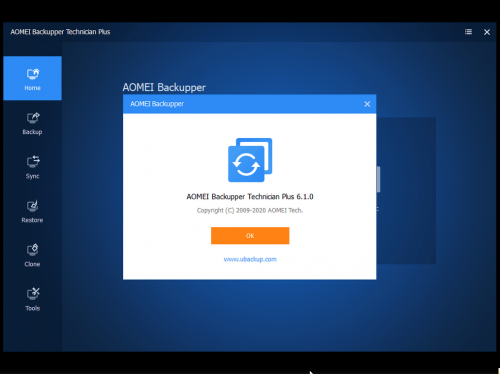Click 'AOMEI Backupper Technician Plus 6.1.0' text
Image resolution: width=500 pixels, height=374 pixels.
[250, 197]
